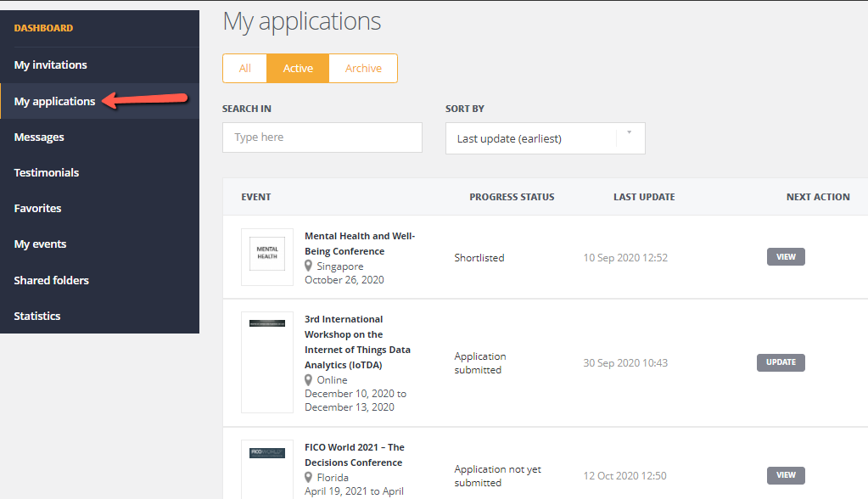Click 'October 26, 2020' event date
The height and width of the screenshot is (499, 868).
344,280
